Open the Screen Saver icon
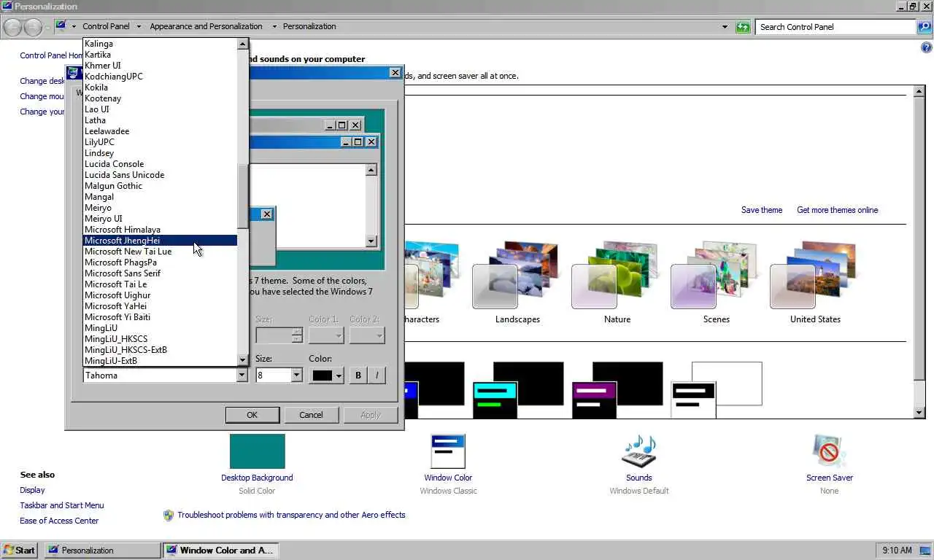This screenshot has height=560, width=934. [829, 451]
